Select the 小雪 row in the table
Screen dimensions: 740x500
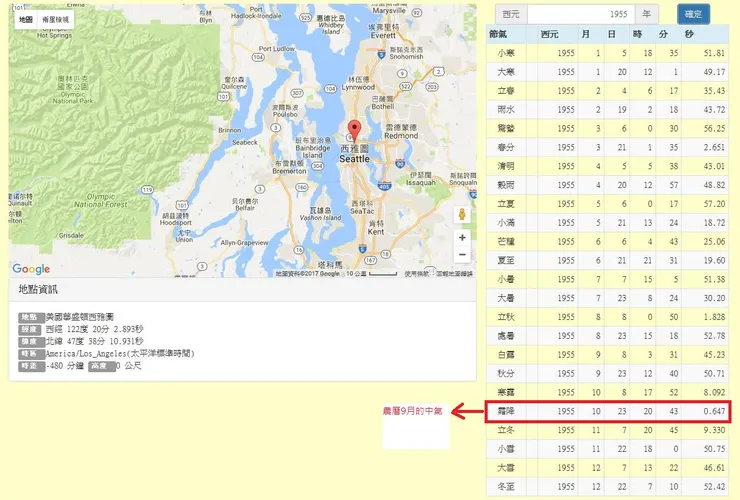tap(607, 449)
